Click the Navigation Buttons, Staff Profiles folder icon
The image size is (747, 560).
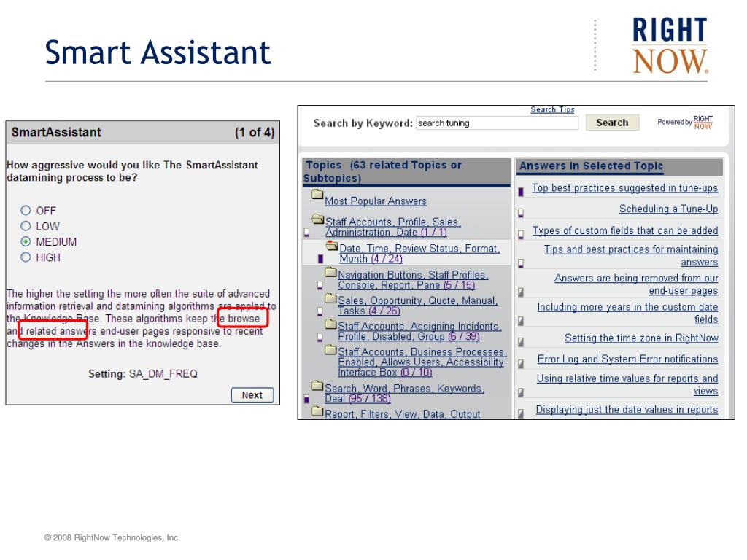tap(330, 272)
